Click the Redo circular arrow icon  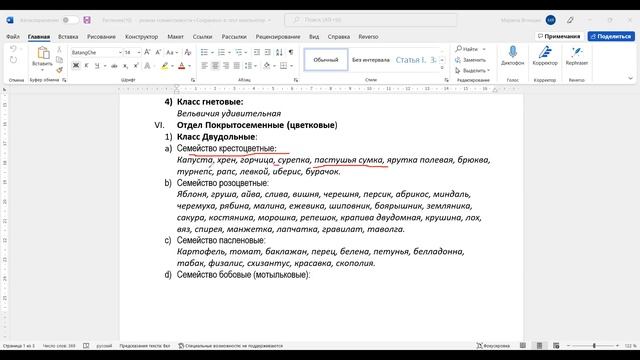click(13, 60)
